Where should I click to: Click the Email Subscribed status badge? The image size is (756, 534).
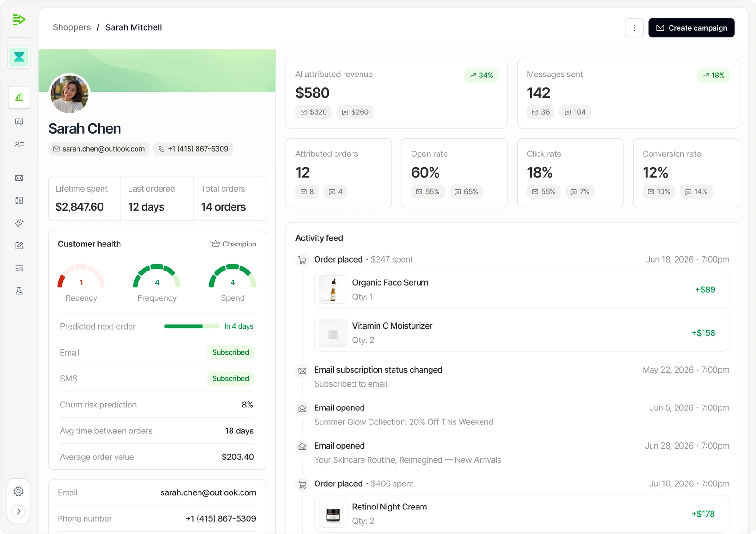(231, 352)
